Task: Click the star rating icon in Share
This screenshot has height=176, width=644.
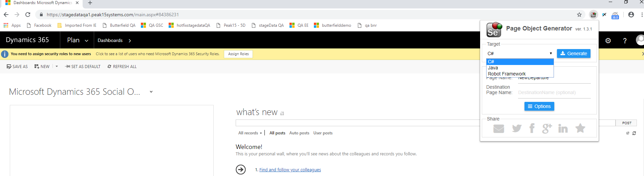Action: 580,128
